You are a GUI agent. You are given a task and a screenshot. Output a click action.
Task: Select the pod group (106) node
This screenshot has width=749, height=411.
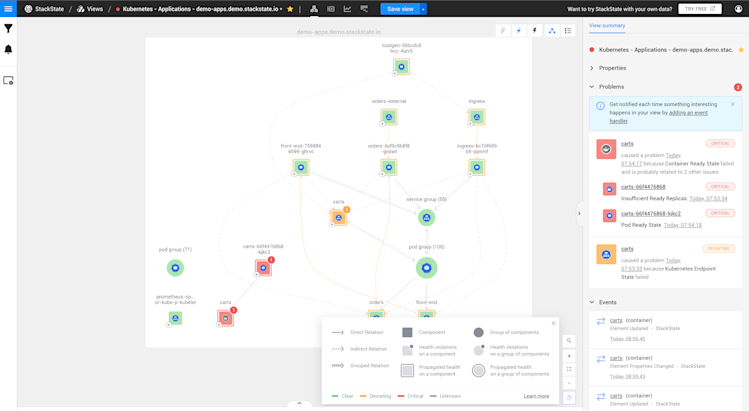[x=427, y=268]
